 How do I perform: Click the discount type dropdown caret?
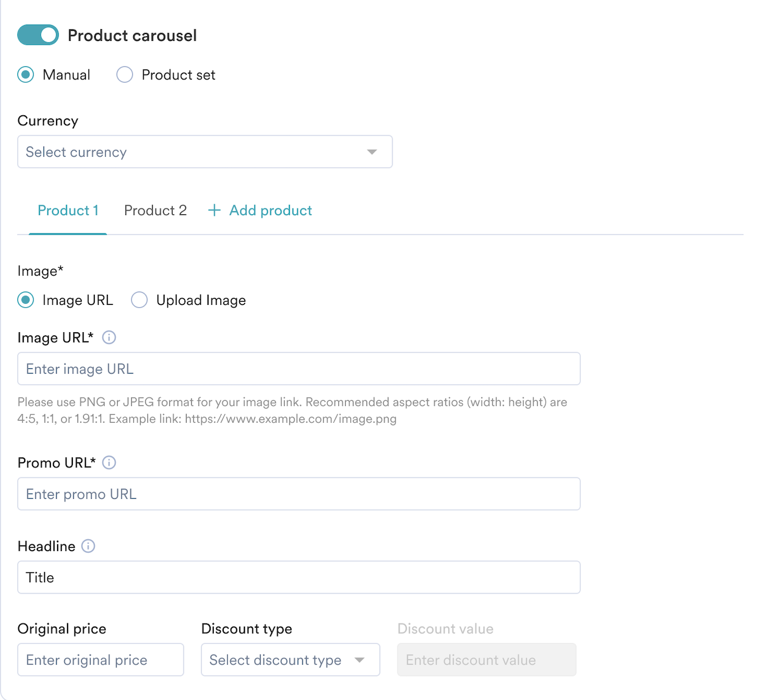(x=360, y=660)
